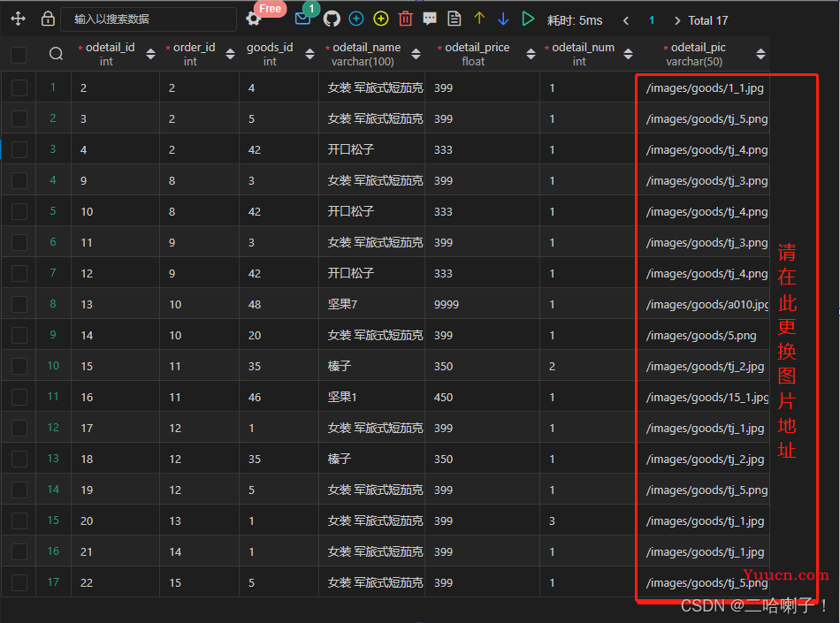Click odetail_pic column header label
This screenshot has height=623, width=840.
click(698, 48)
